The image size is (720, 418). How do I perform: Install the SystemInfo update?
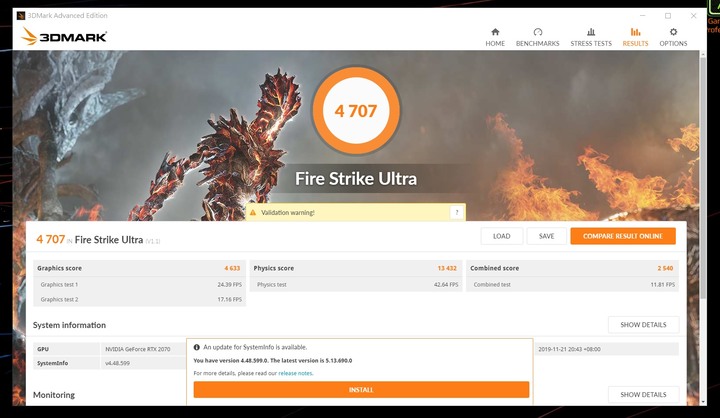[361, 390]
